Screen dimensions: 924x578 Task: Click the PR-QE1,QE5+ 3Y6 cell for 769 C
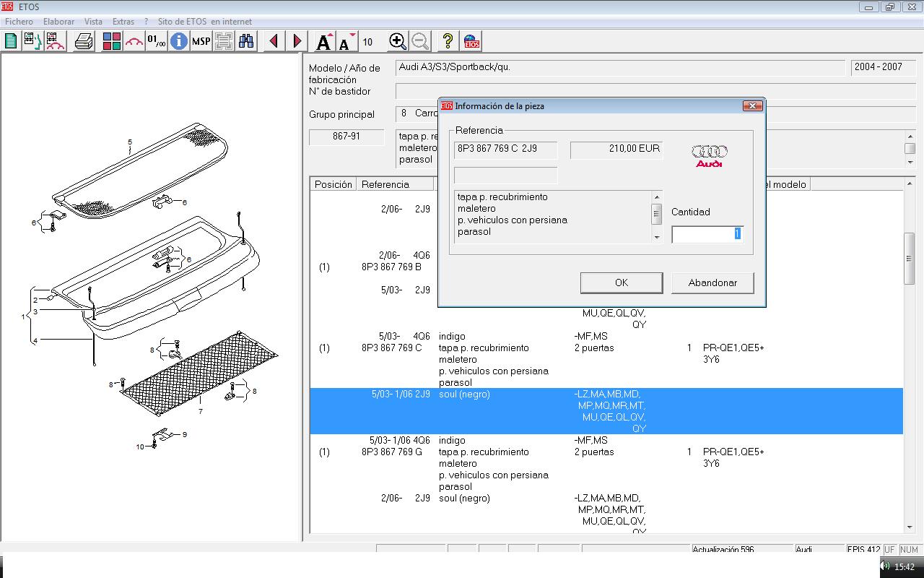[733, 353]
